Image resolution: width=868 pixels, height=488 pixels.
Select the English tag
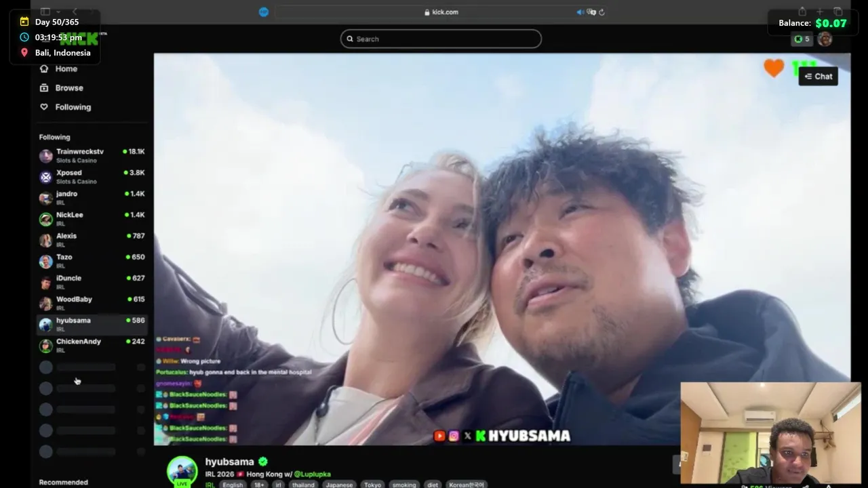tap(233, 485)
